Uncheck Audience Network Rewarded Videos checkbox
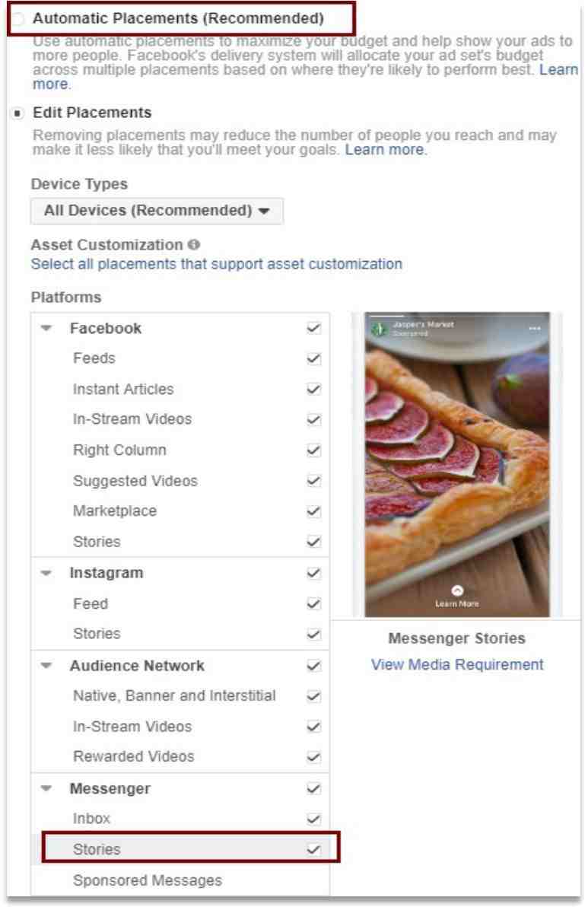This screenshot has height=910, width=588. 313,757
